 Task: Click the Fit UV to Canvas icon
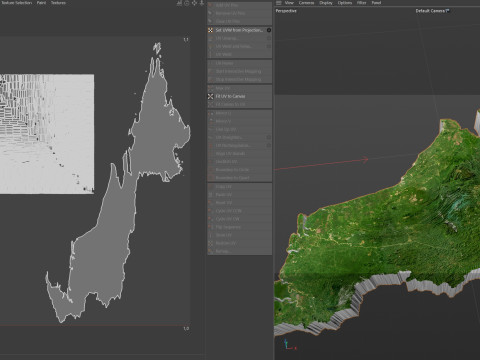click(210, 96)
